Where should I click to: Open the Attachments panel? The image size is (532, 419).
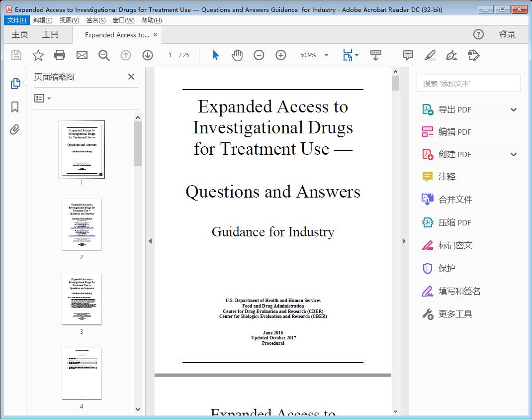[14, 129]
